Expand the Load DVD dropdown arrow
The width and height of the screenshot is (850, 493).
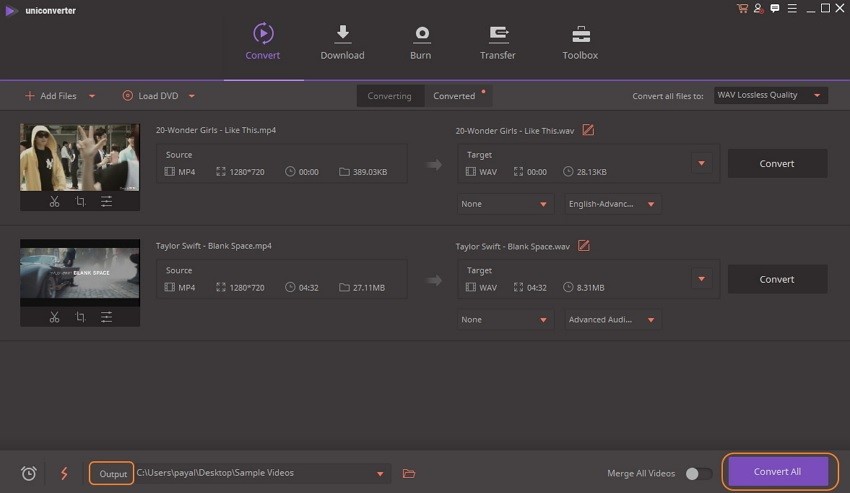(x=192, y=96)
